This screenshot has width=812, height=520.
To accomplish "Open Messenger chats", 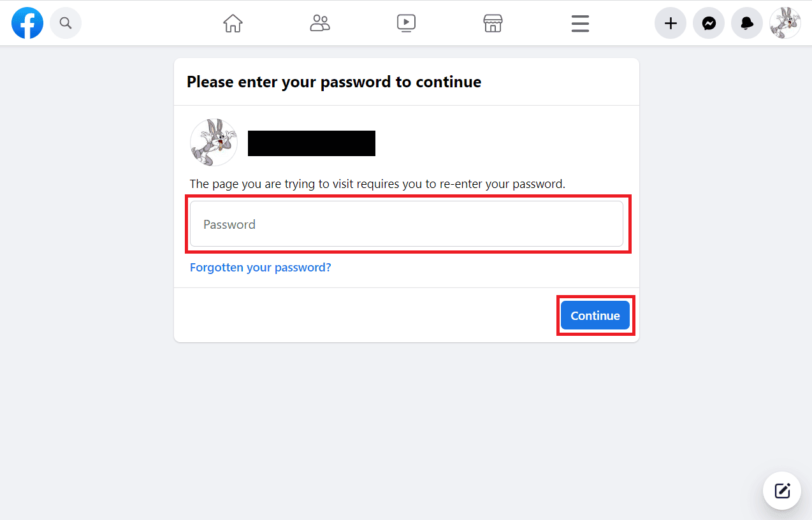I will (x=708, y=23).
